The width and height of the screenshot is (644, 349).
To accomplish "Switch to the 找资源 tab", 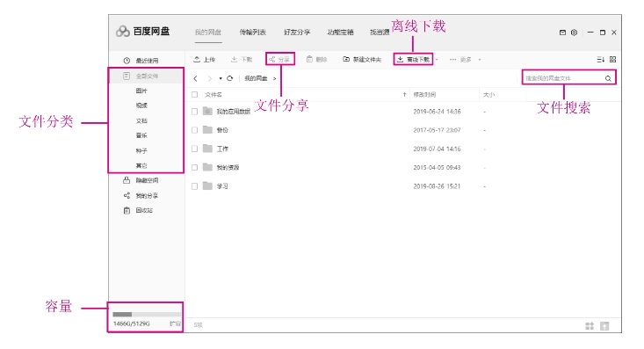I will pos(380,32).
